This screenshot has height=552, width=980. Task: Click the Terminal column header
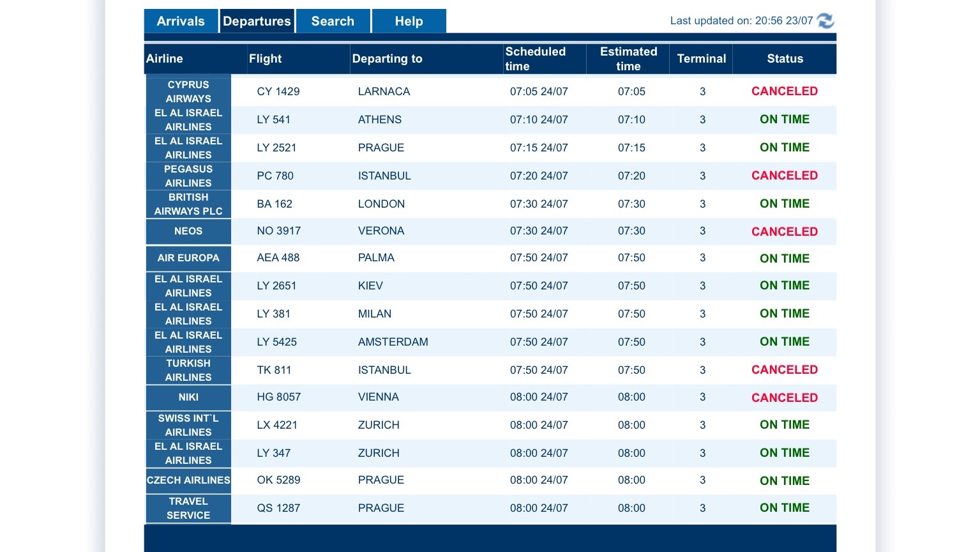[701, 59]
